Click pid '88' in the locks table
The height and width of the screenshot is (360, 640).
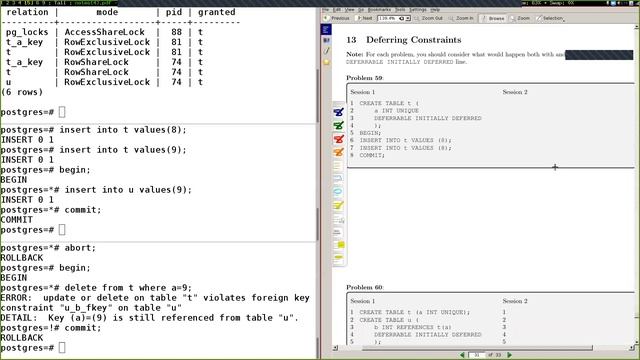tap(176, 32)
